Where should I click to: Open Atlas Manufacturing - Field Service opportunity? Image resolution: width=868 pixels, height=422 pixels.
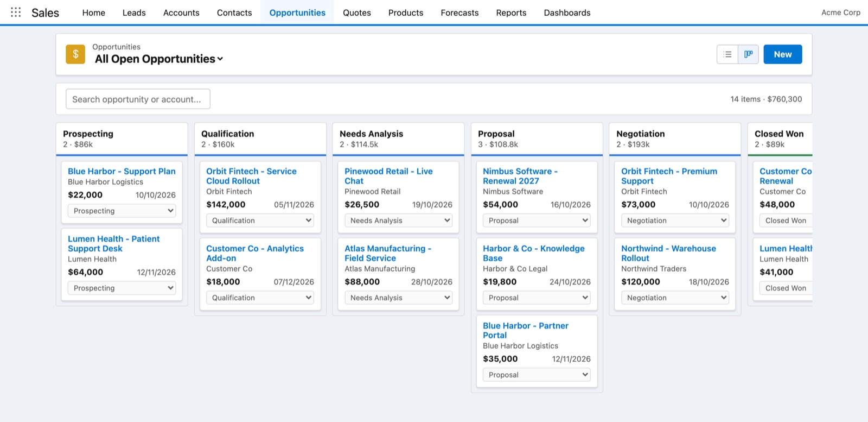(388, 253)
